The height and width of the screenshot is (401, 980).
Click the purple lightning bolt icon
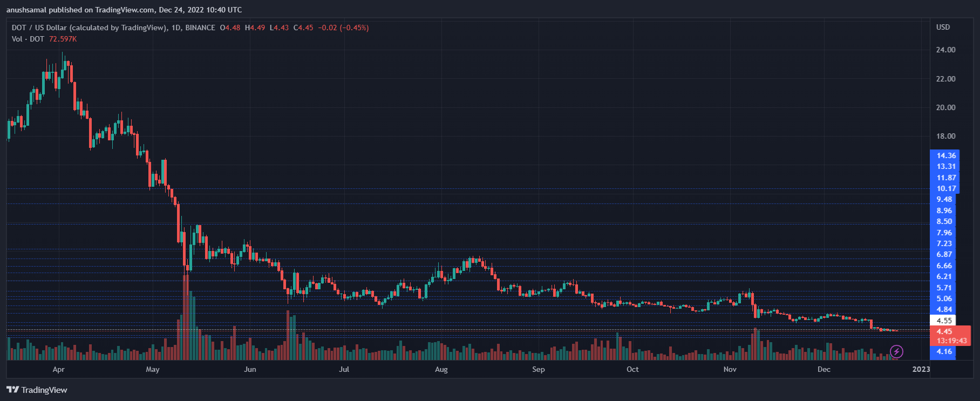tap(896, 352)
